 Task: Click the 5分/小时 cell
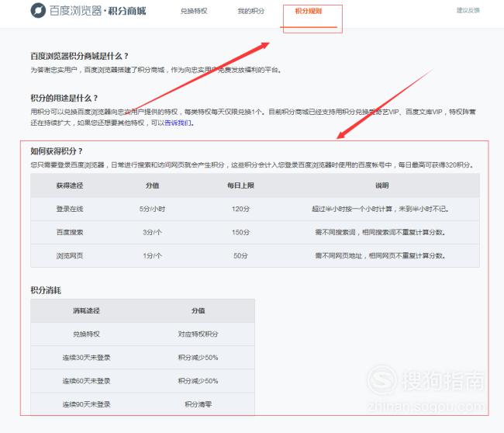pyautogui.click(x=152, y=209)
